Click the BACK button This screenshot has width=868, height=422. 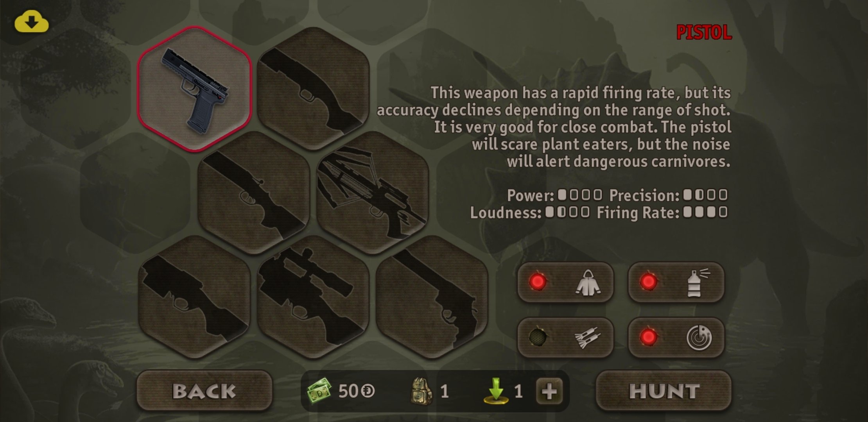pos(204,391)
